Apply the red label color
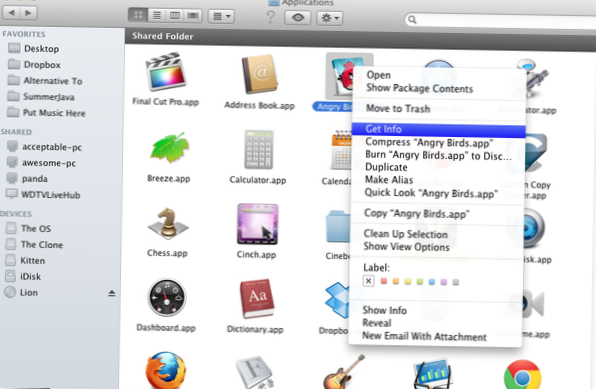 pyautogui.click(x=384, y=281)
